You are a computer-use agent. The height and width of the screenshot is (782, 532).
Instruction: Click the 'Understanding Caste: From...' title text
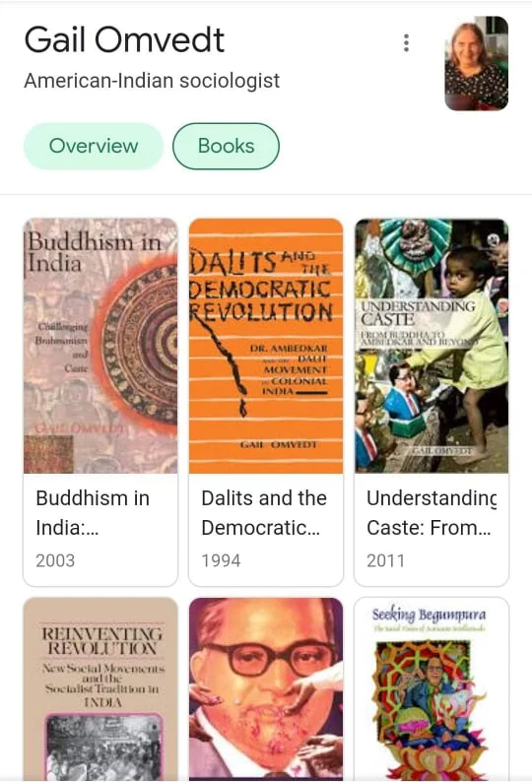pos(432,513)
